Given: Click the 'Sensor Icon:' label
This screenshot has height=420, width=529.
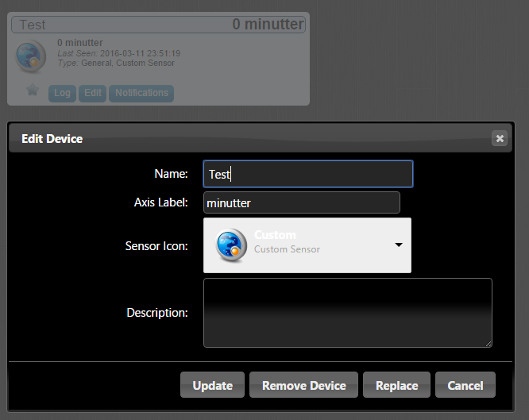Looking at the screenshot, I should coord(156,246).
